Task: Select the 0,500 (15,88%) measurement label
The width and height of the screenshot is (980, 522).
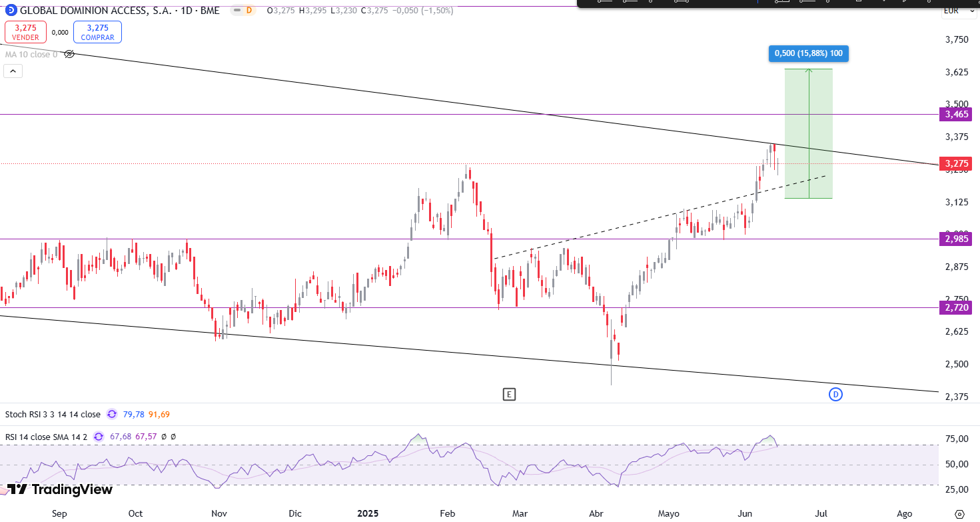Action: 809,54
